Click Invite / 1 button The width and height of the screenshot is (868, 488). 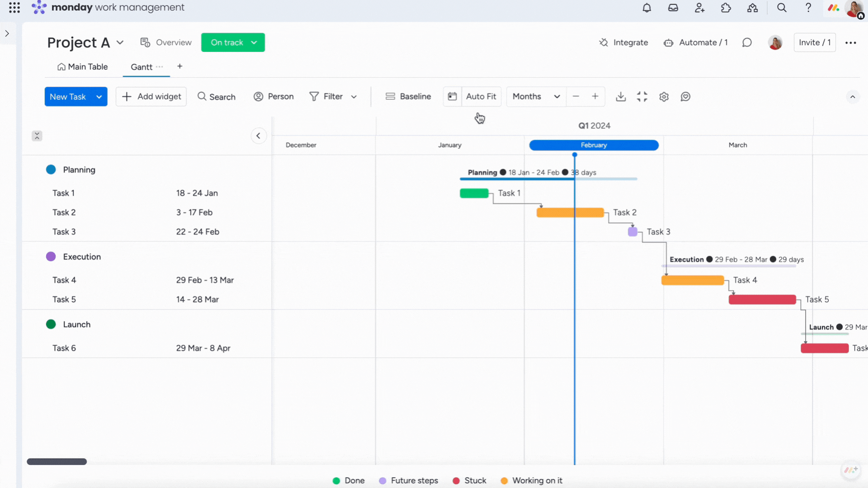pos(815,42)
